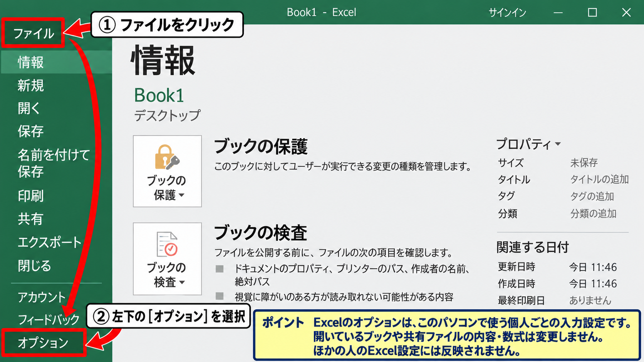This screenshot has height=362, width=644.
Task: Click the Book1 file name heading
Action: (x=159, y=95)
